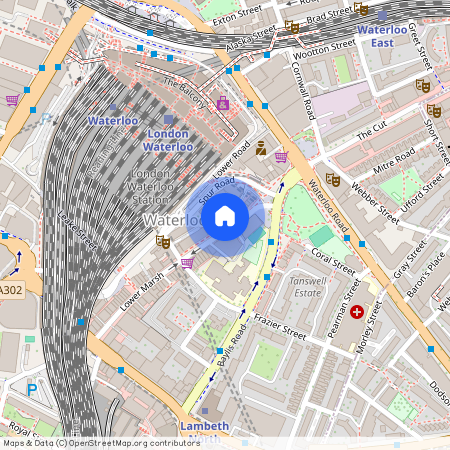Click the Lower Marsh street label
This screenshot has width=450, height=450.
142,291
